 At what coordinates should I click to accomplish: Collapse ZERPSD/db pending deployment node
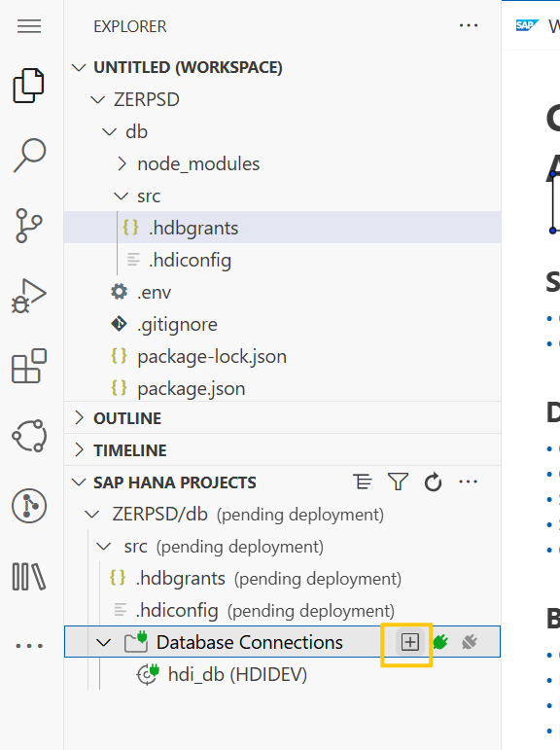tap(91, 515)
